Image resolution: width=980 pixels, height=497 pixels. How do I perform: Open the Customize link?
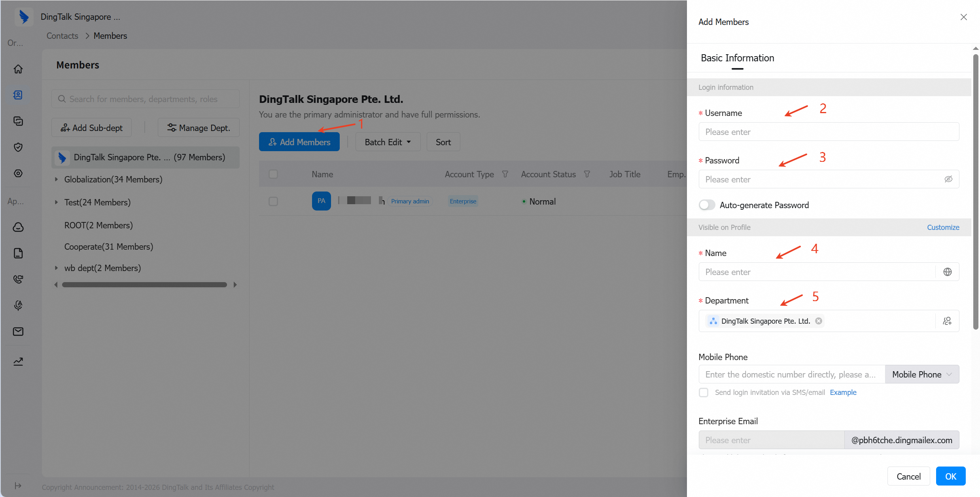click(943, 228)
